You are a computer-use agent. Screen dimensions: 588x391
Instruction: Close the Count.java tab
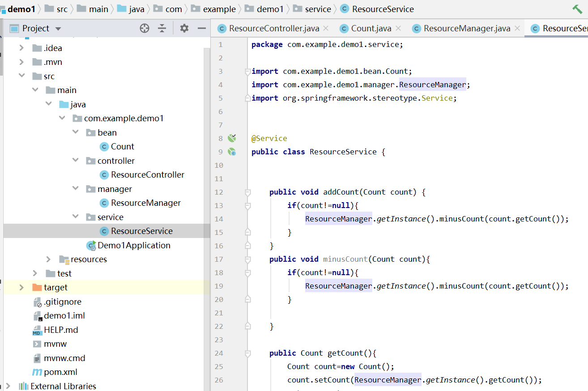click(x=398, y=28)
